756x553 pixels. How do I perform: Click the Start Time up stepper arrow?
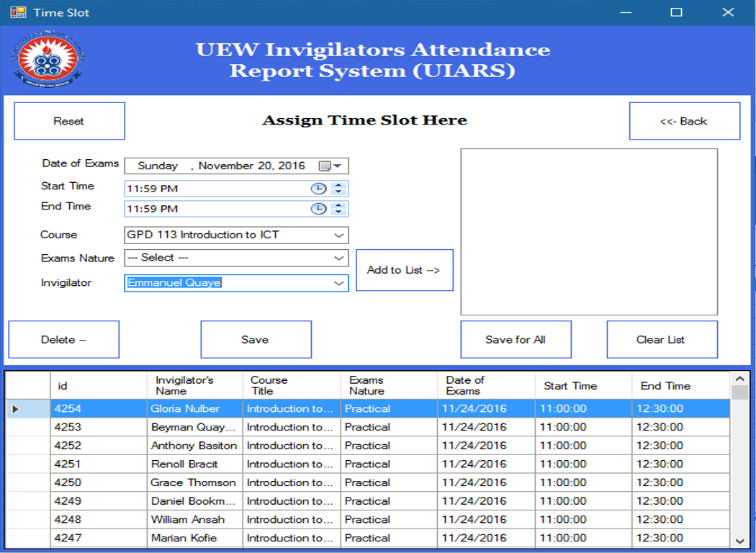(x=339, y=184)
